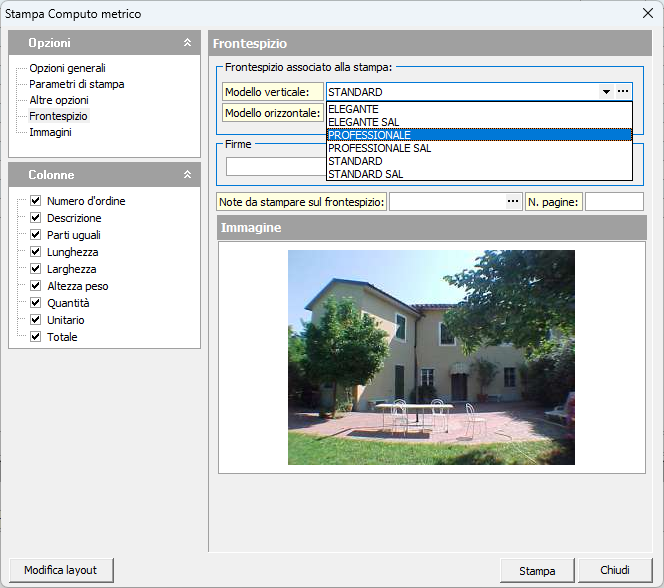The image size is (664, 588).
Task: Toggle the Totale column checkbox
Action: pos(35,337)
